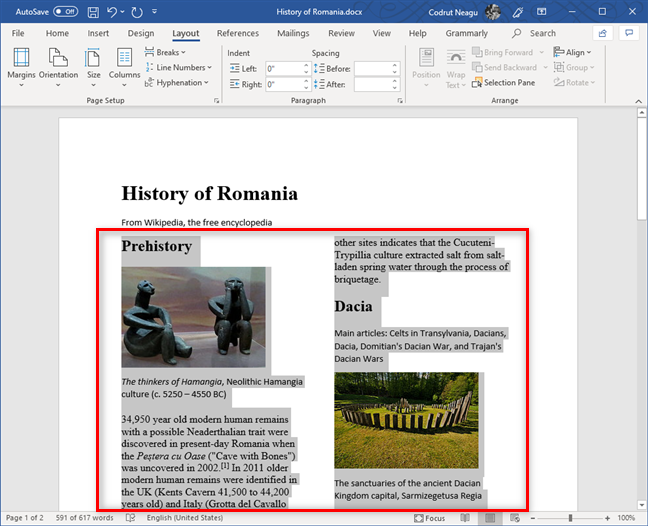Open the Columns menu
648x526 pixels.
(124, 67)
